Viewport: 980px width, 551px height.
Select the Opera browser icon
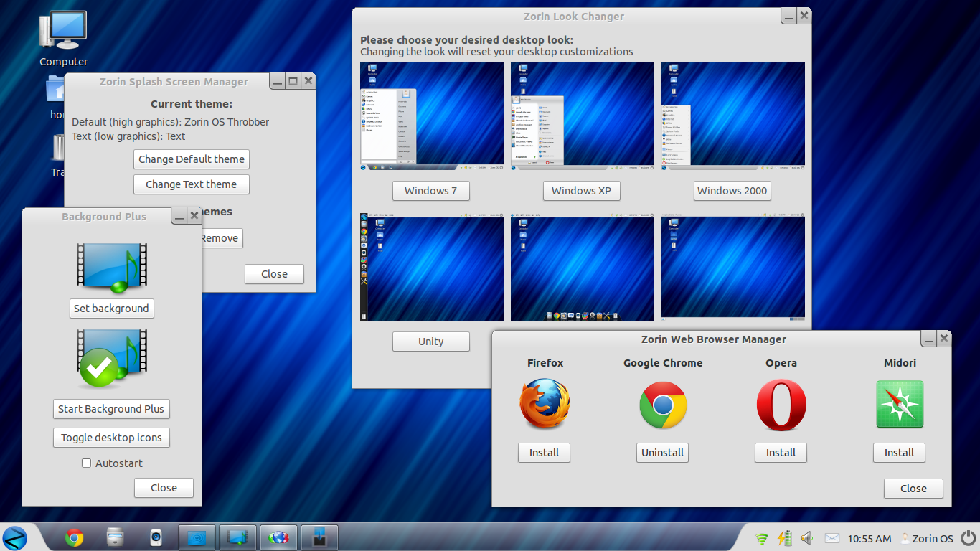[781, 405]
